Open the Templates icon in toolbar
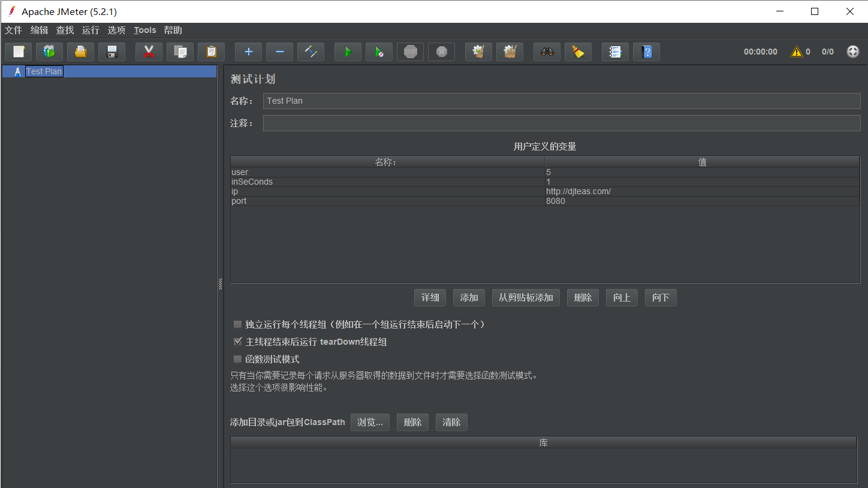 click(49, 52)
